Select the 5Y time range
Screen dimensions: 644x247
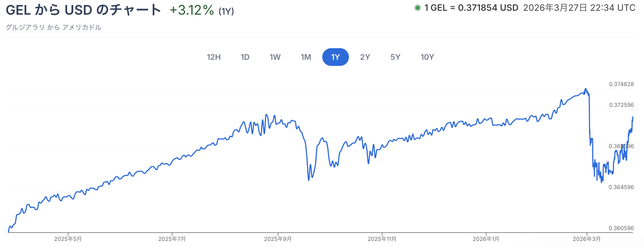pyautogui.click(x=395, y=57)
